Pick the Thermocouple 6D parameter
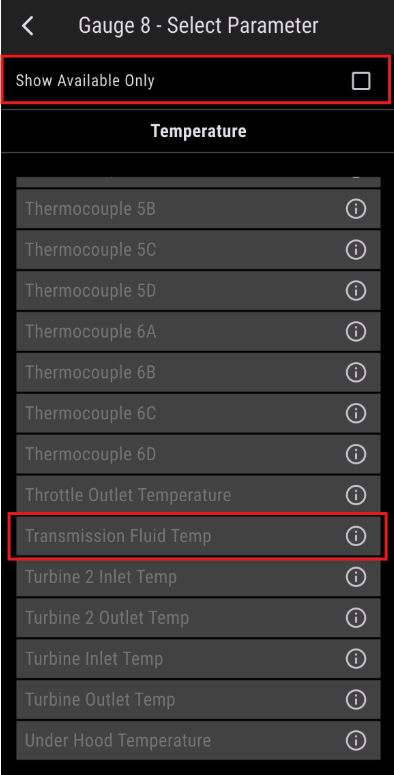 pos(198,454)
